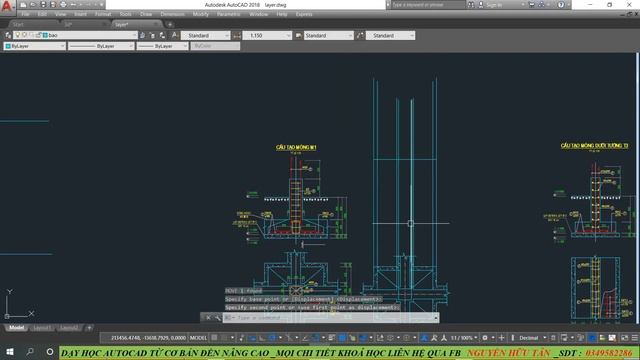Click the Layer Previous icon
The height and width of the screenshot is (360, 640).
point(152,36)
